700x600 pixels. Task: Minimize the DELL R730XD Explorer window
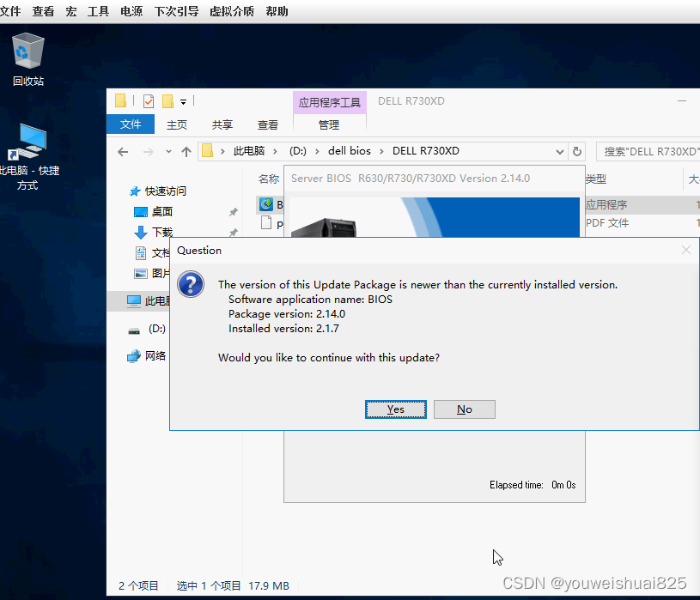click(682, 101)
